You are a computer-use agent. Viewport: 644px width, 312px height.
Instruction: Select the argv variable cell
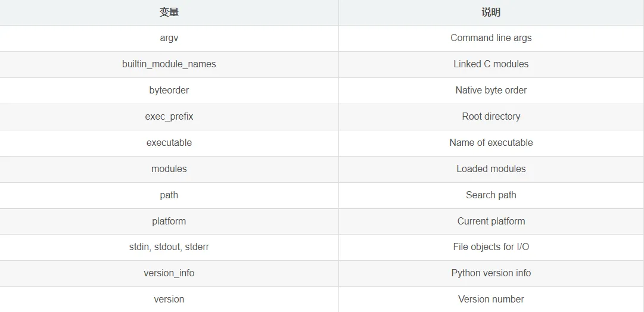[x=169, y=38]
